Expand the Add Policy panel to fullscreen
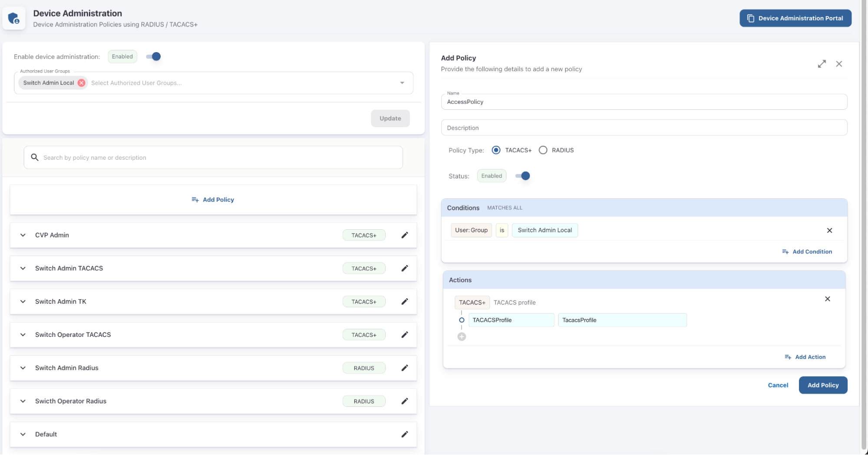The height and width of the screenshot is (455, 868). click(x=822, y=64)
